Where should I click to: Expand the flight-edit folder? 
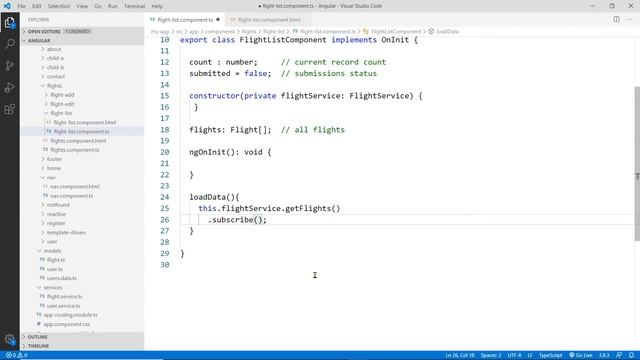tap(62, 104)
